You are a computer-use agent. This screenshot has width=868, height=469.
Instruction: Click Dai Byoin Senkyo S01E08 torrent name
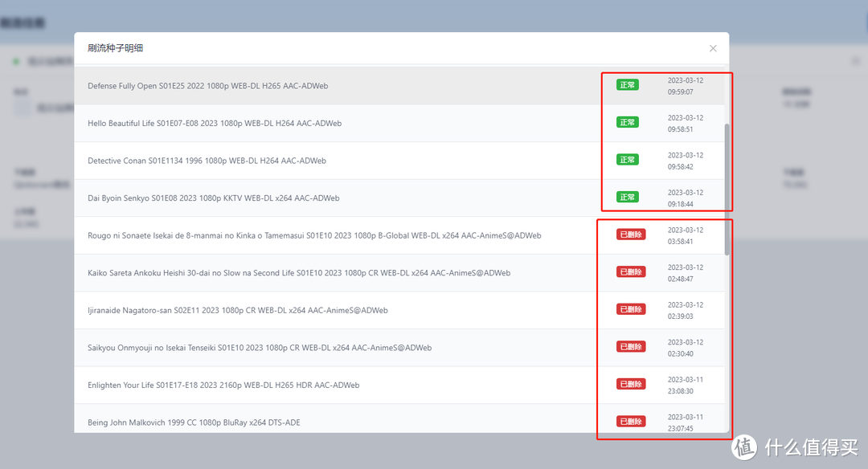(x=213, y=198)
